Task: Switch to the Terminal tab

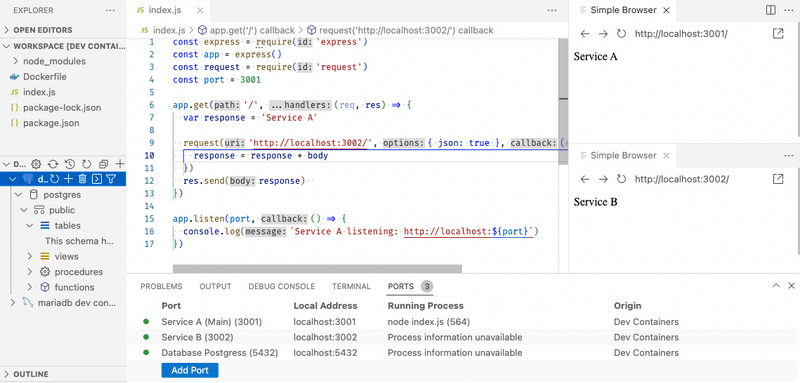Action: click(352, 287)
